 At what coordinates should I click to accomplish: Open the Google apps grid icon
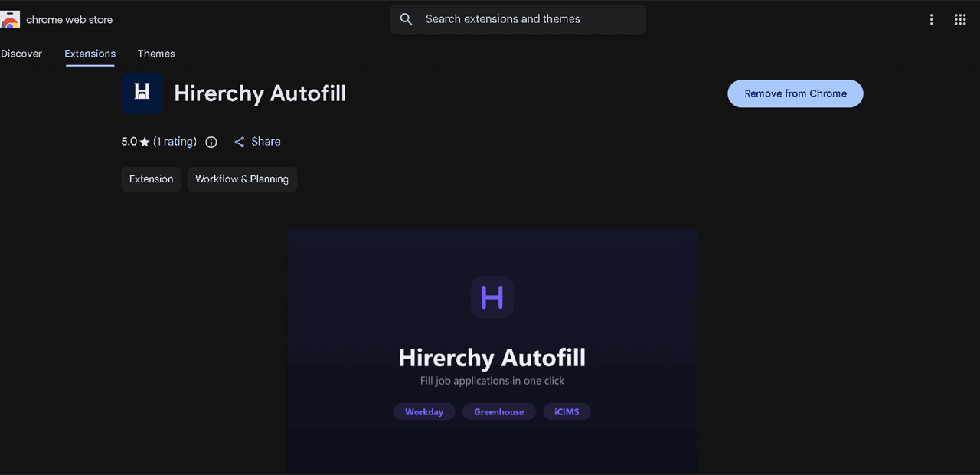pos(960,20)
